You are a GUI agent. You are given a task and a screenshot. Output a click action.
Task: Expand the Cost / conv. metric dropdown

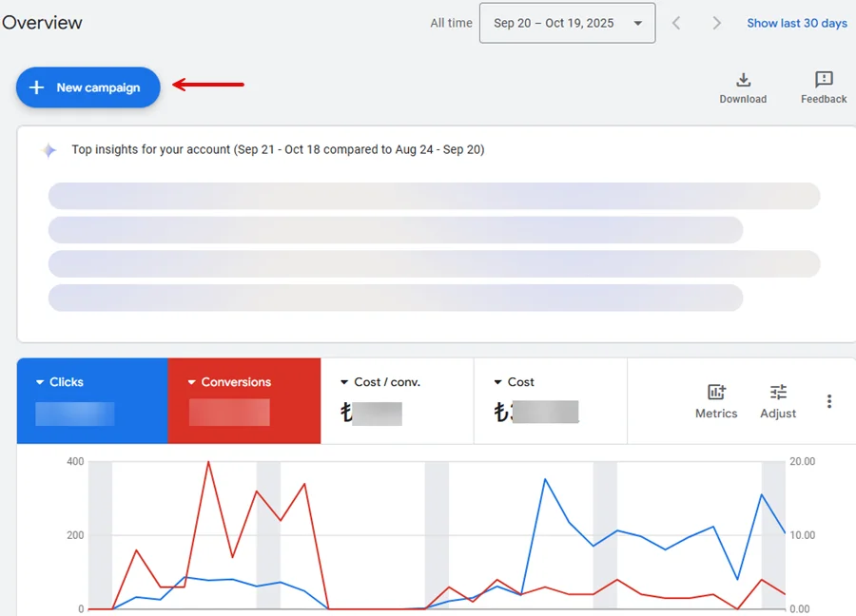pos(344,382)
